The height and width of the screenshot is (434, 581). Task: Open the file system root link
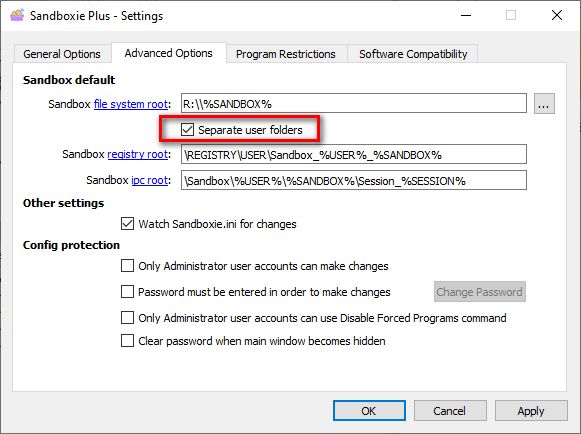coord(131,104)
